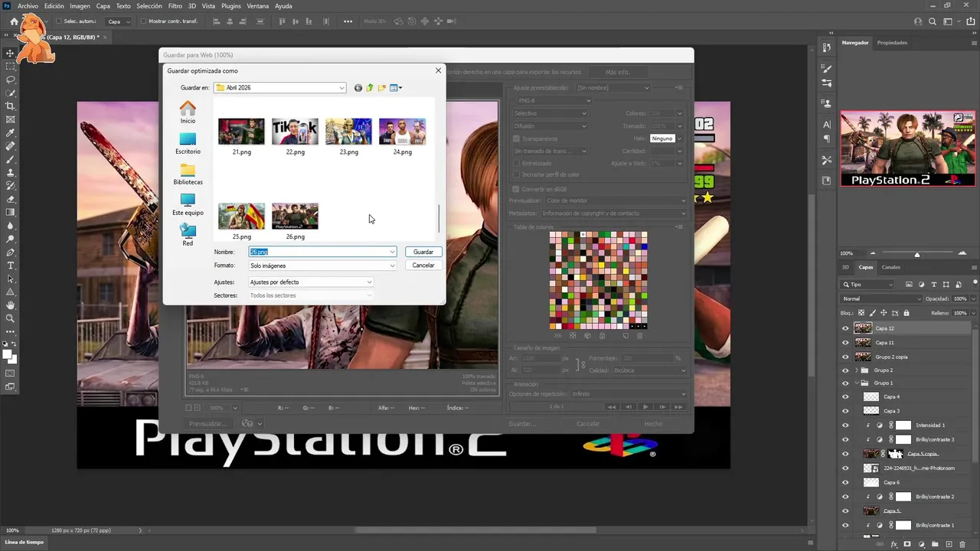Hide the Capa 6 layer
Screen dimensions: 980x551
[x=845, y=482]
